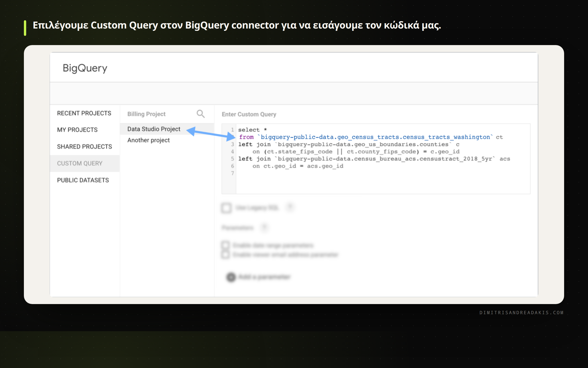Viewport: 588px width, 368px height.
Task: Click the censustract_2018_5yr join line
Action: click(x=374, y=159)
